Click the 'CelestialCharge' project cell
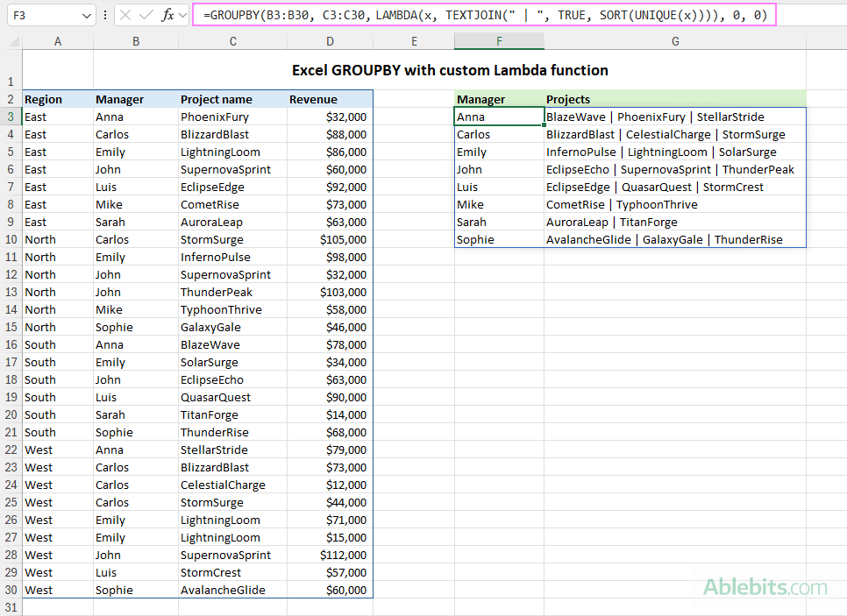The height and width of the screenshot is (616, 847). click(x=233, y=485)
